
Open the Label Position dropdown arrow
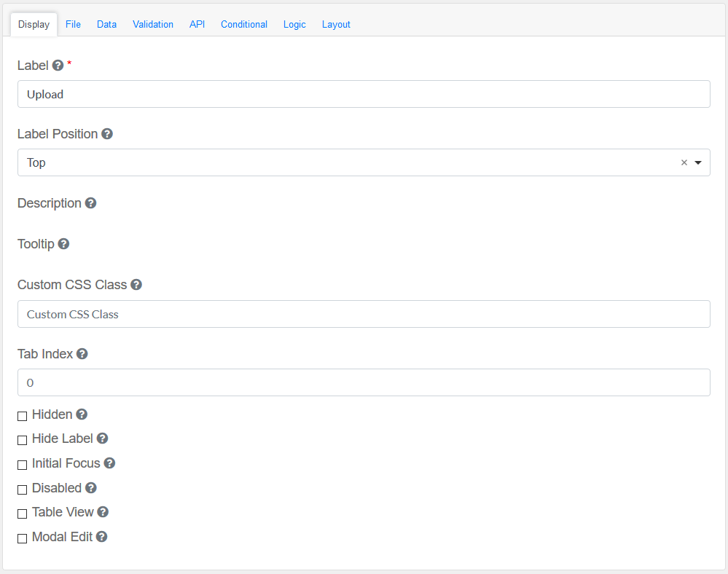[698, 163]
